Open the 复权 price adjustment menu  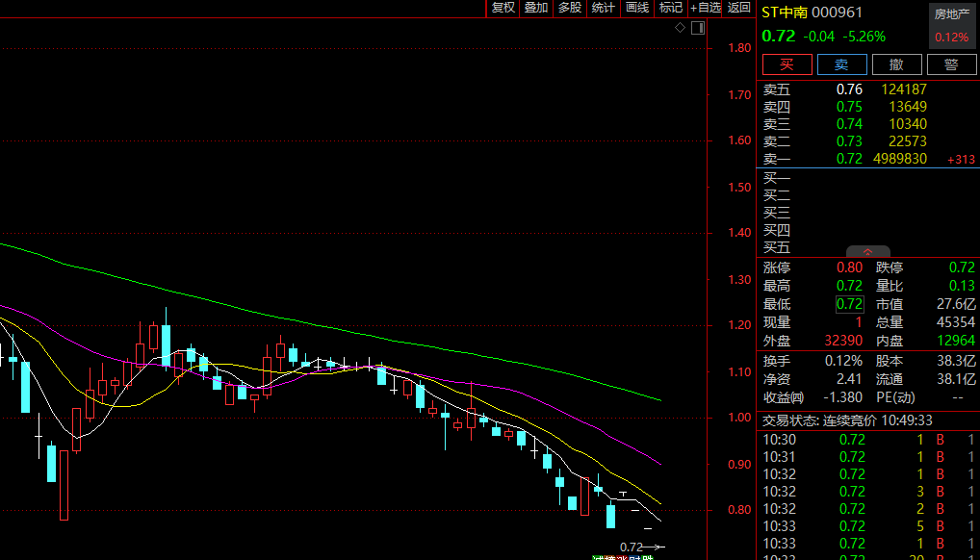(x=503, y=8)
